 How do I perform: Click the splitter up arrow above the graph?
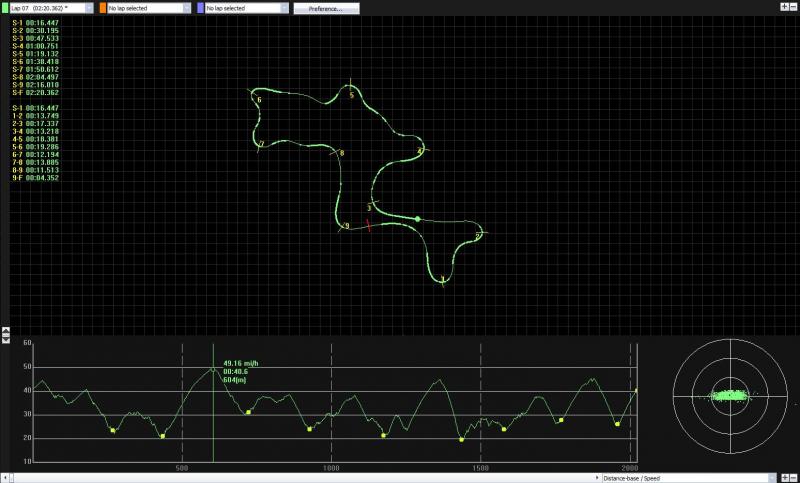coord(6,330)
